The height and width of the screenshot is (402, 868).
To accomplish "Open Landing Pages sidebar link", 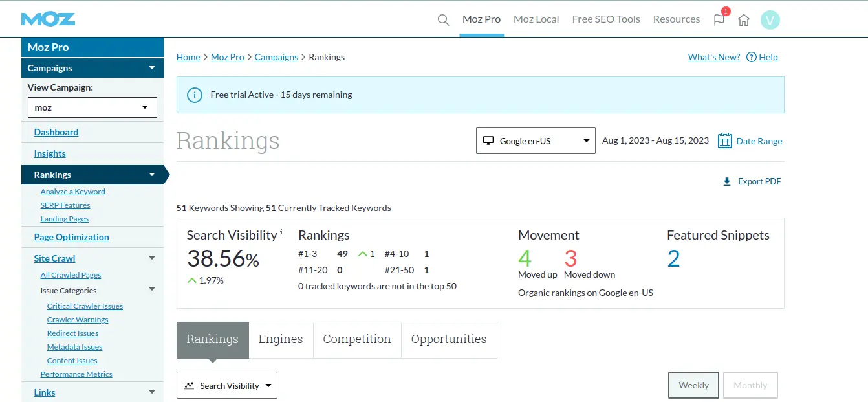I will pos(65,219).
